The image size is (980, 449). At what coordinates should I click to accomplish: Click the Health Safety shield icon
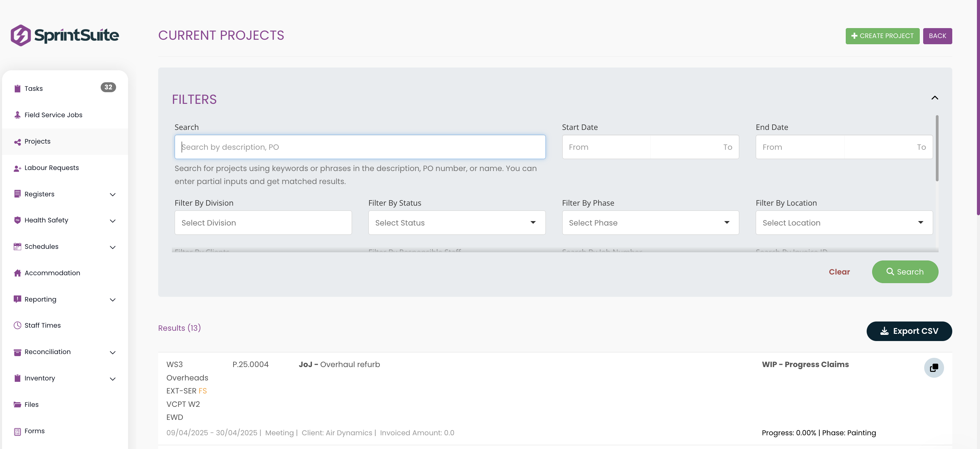17,220
